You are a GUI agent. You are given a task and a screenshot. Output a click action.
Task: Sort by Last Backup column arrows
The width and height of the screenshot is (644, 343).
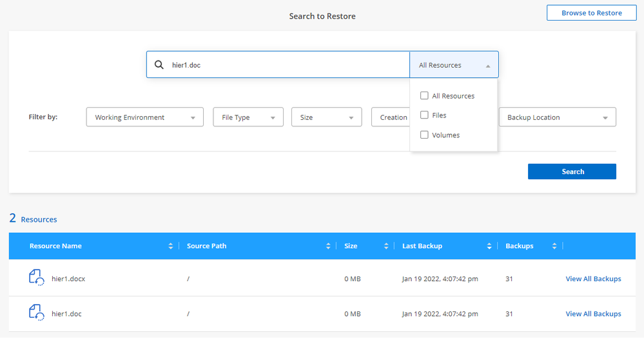489,246
